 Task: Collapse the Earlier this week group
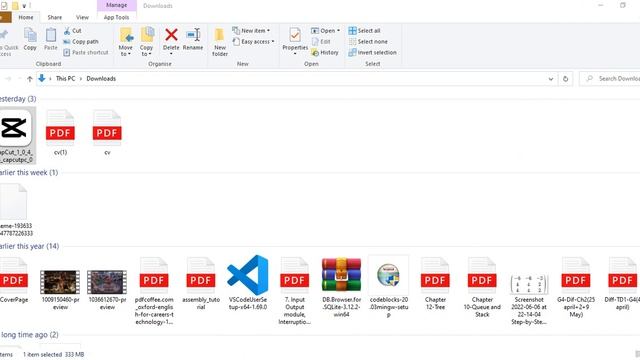(29, 173)
